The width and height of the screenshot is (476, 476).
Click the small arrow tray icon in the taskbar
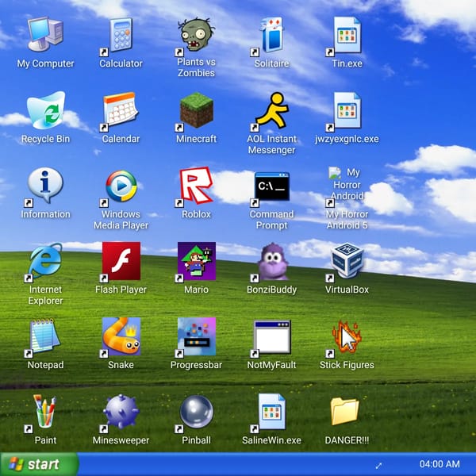pos(378,466)
